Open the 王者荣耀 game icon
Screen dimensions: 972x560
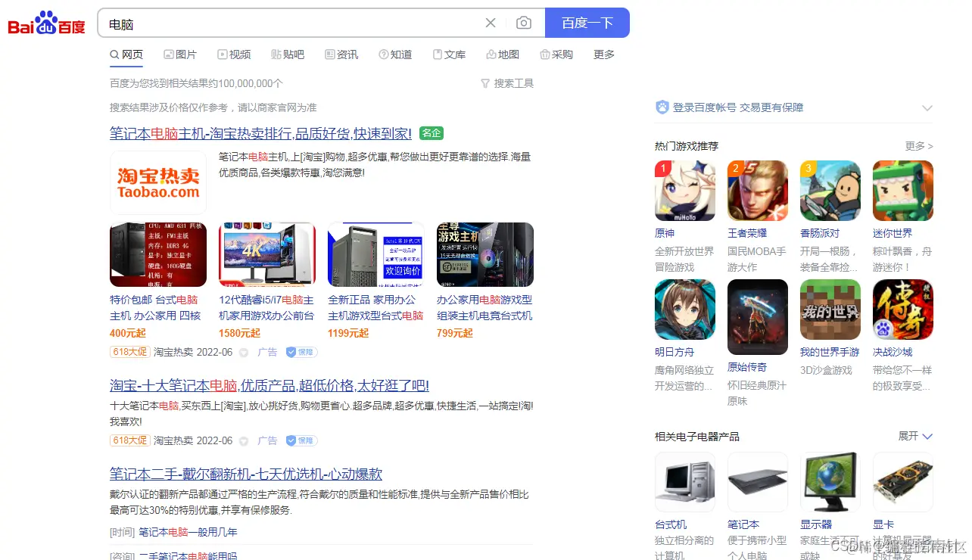[x=758, y=191]
